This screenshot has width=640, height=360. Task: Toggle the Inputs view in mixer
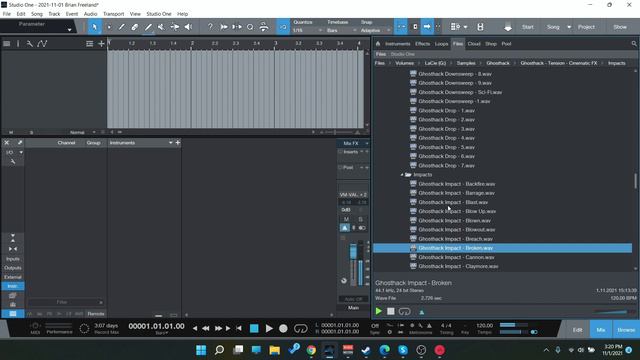13,259
